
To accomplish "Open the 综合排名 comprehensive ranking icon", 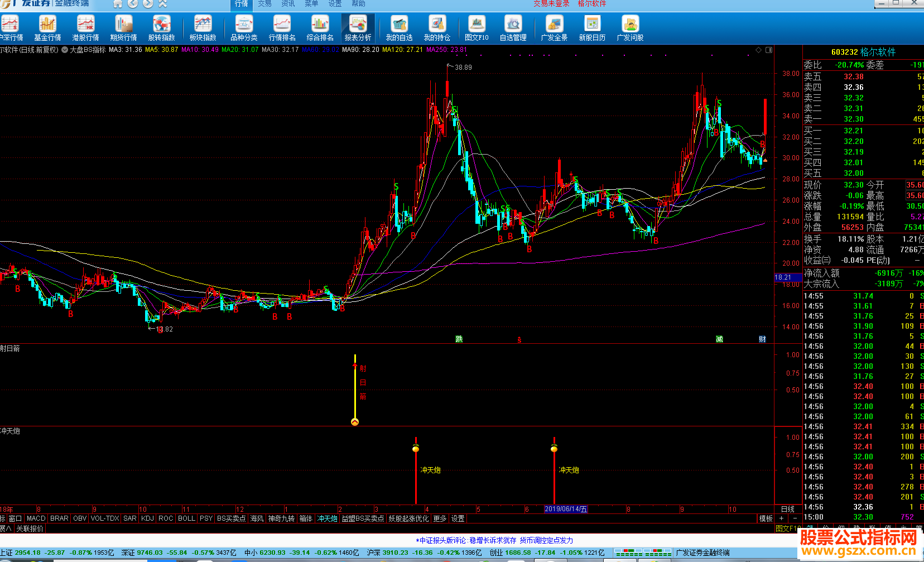I will pos(320,28).
